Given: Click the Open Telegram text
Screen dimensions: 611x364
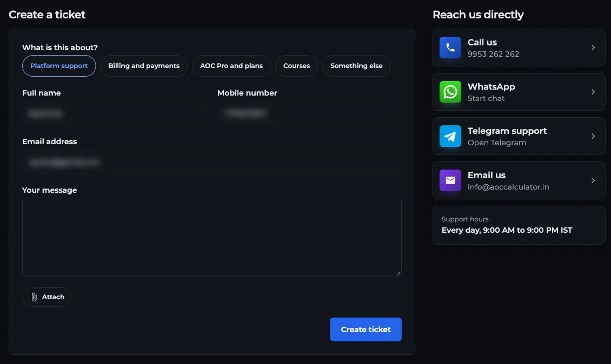Looking at the screenshot, I should [x=497, y=143].
